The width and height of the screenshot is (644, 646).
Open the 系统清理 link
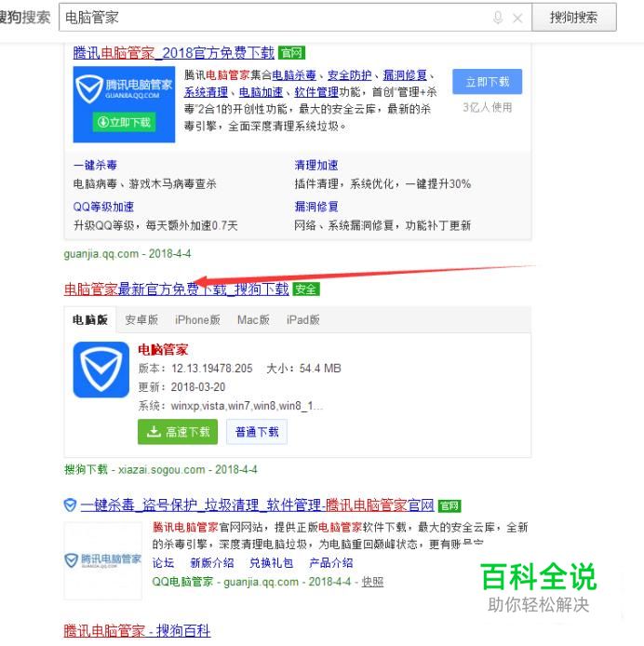(x=206, y=92)
